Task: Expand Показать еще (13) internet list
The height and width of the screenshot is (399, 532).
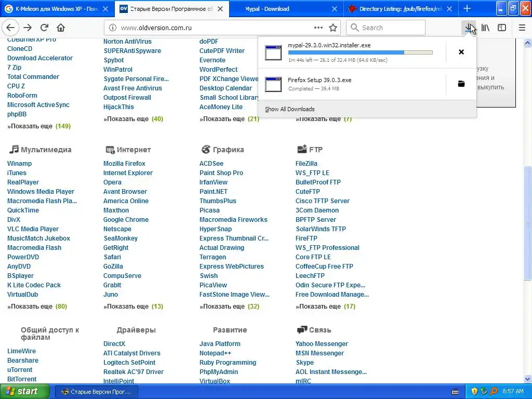Action: (134, 307)
